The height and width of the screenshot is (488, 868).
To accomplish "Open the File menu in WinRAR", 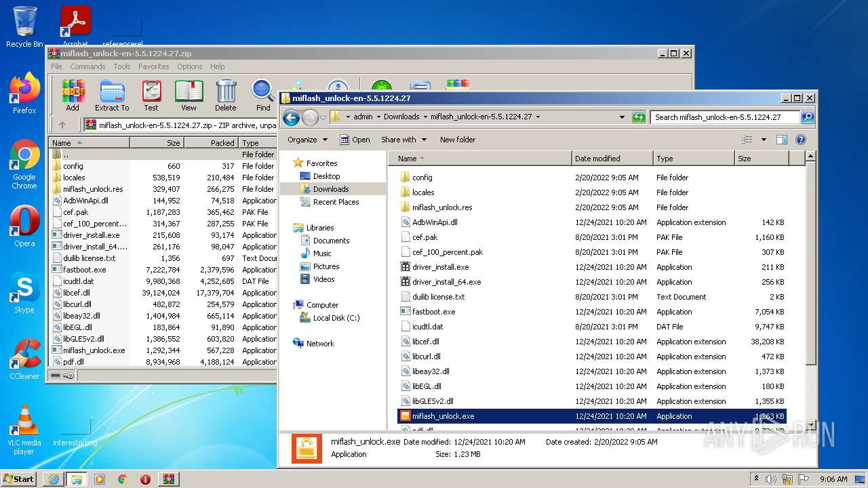I will click(x=56, y=66).
